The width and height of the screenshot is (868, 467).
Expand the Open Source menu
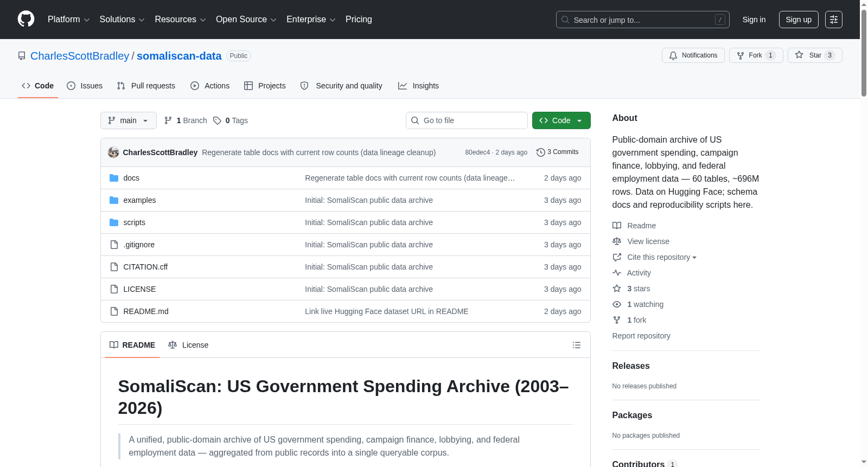[246, 20]
